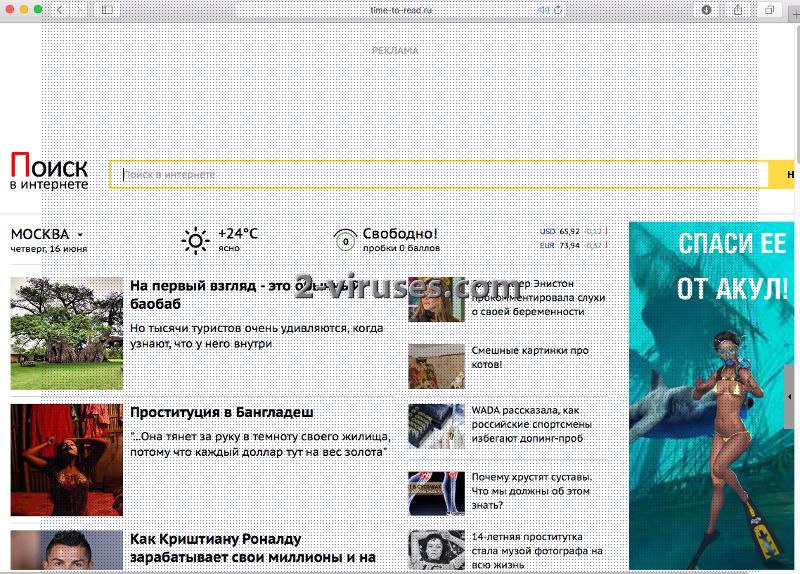The height and width of the screenshot is (574, 800).
Task: Show the Safari sidebar
Action: click(x=108, y=9)
